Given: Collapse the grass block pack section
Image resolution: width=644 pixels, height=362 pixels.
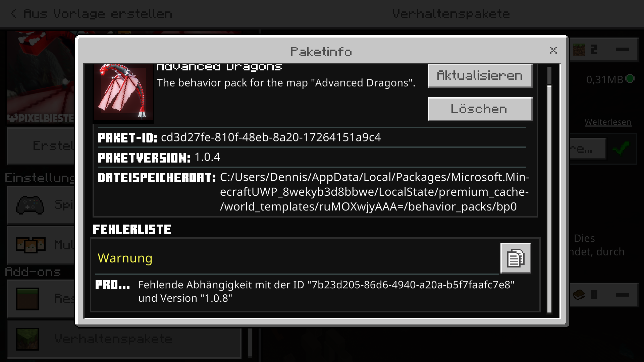Looking at the screenshot, I should 622,50.
